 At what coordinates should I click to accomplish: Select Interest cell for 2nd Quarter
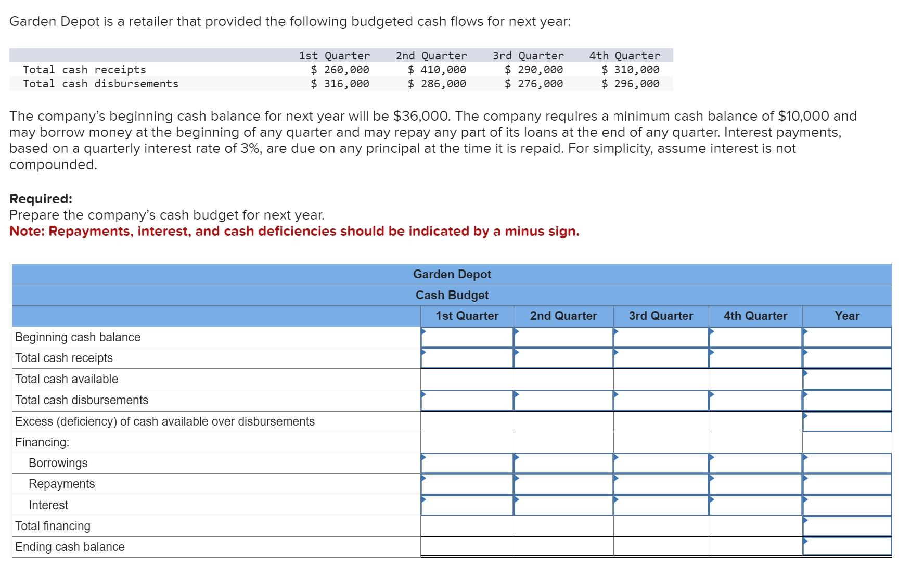[x=563, y=505]
